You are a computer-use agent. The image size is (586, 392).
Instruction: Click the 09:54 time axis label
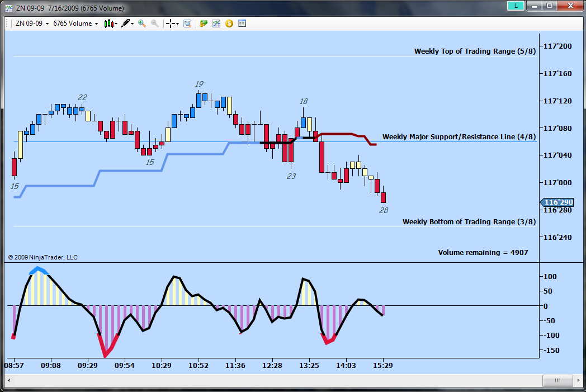coord(125,366)
